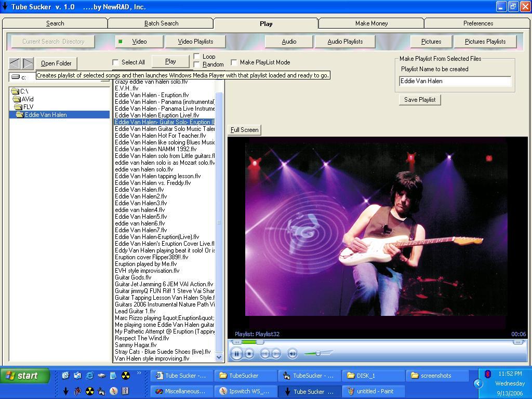Click the Playlist Name input field
532x399 pixels.
coord(455,81)
